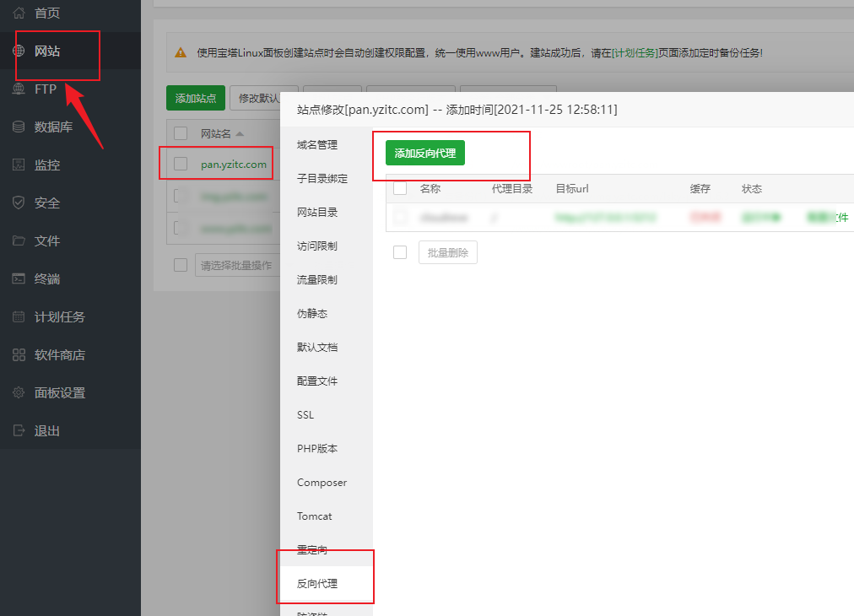Click the home icon beside 首页
Screen dimensions: 854x616
[x=19, y=14]
